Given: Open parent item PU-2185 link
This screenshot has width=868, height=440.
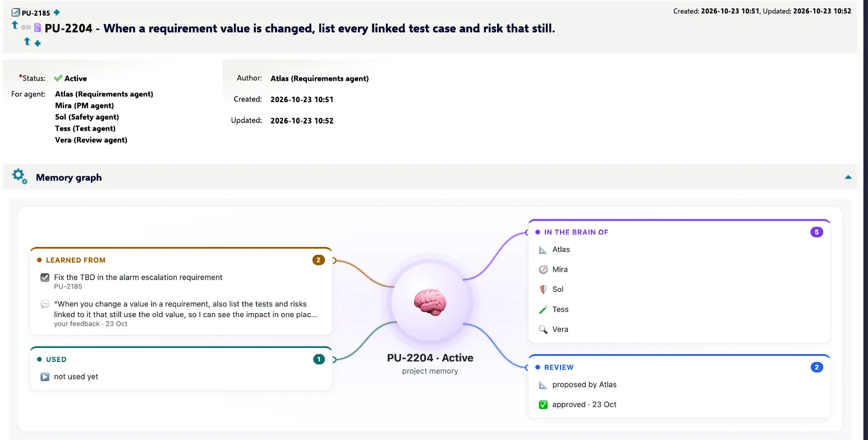Looking at the screenshot, I should [36, 13].
